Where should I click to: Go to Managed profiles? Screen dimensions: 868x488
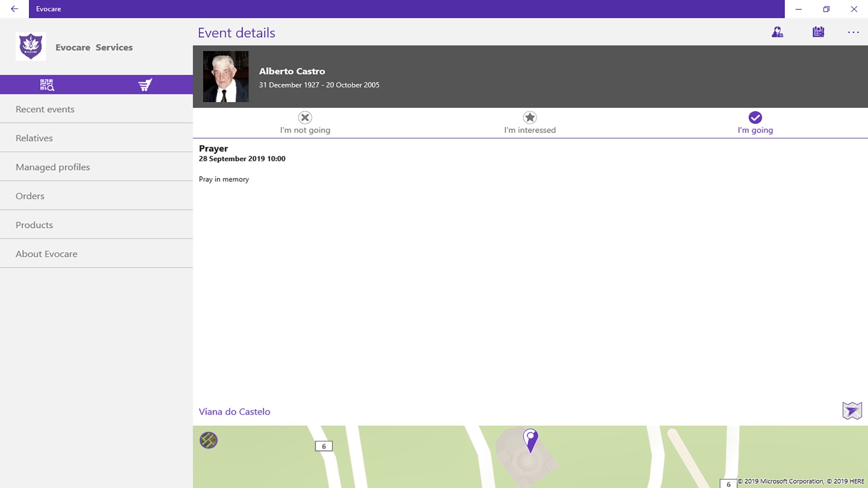(x=53, y=167)
